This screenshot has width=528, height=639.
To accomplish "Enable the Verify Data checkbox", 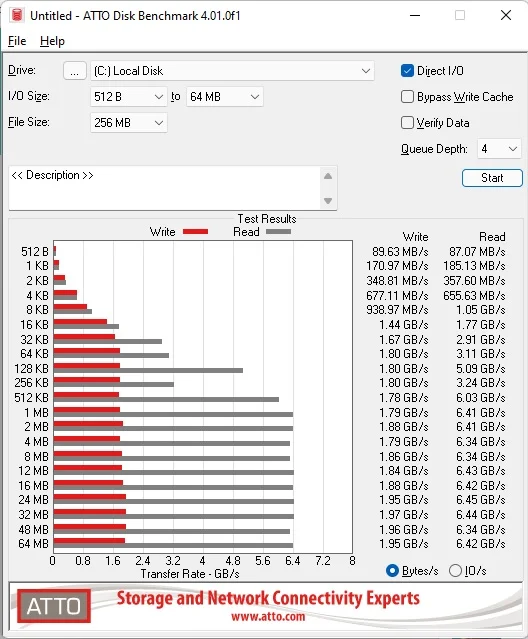I will [x=407, y=123].
